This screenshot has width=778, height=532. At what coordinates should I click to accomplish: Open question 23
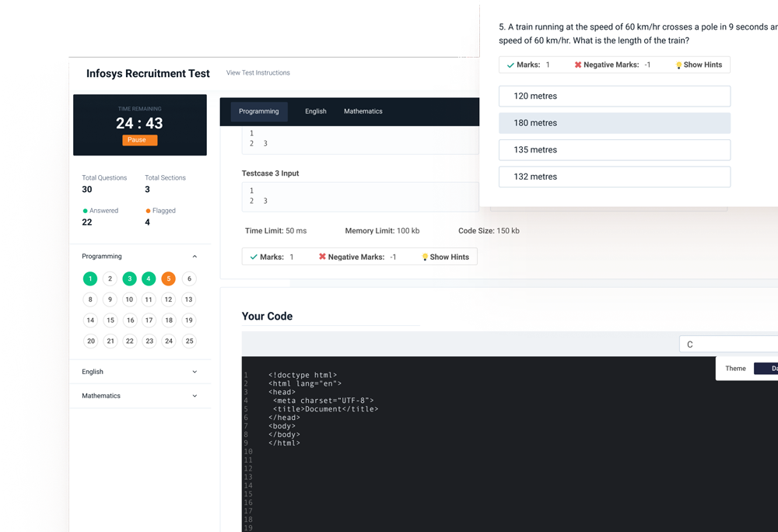coord(149,341)
